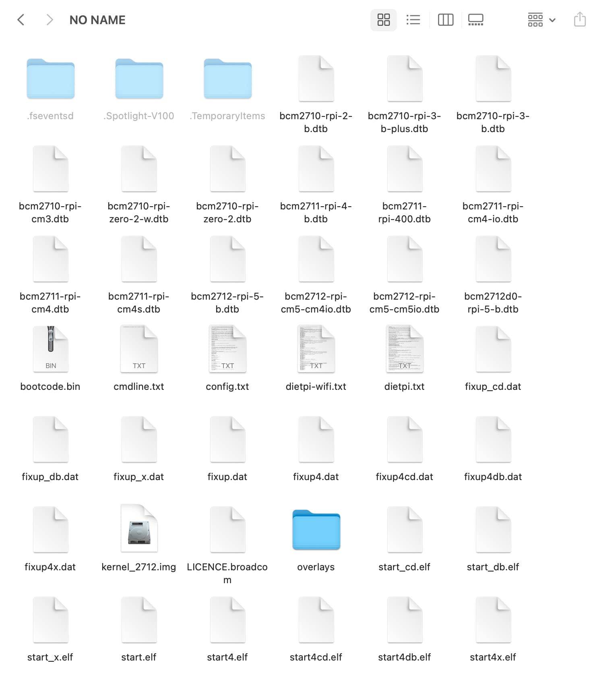This screenshot has width=591, height=700.
Task: Select the fixup_db.dat file icon
Action: (x=51, y=439)
